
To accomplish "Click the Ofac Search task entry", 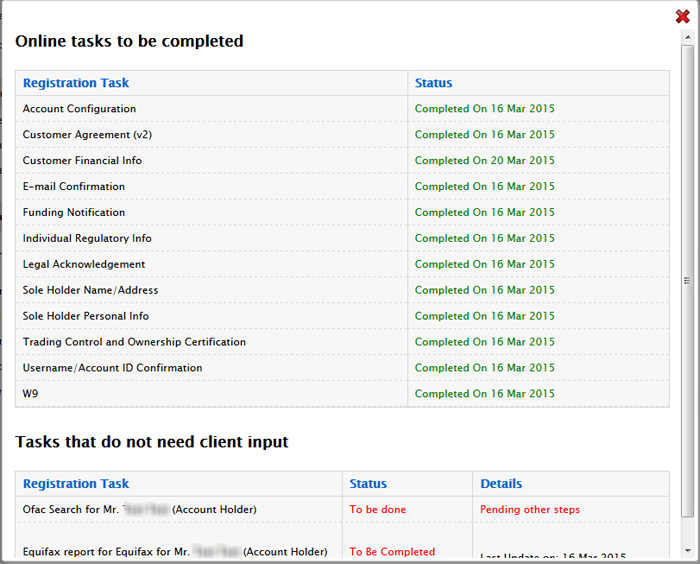I will (140, 510).
